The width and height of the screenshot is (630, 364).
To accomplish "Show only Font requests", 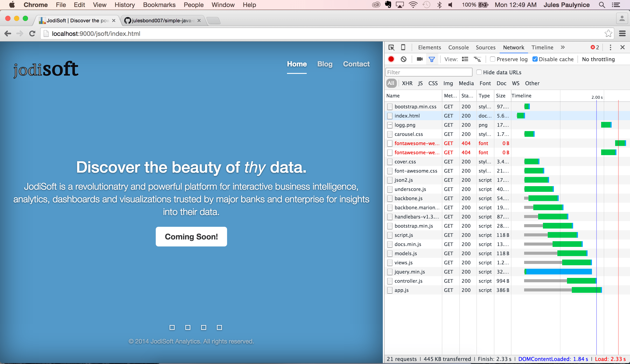I will [x=485, y=83].
